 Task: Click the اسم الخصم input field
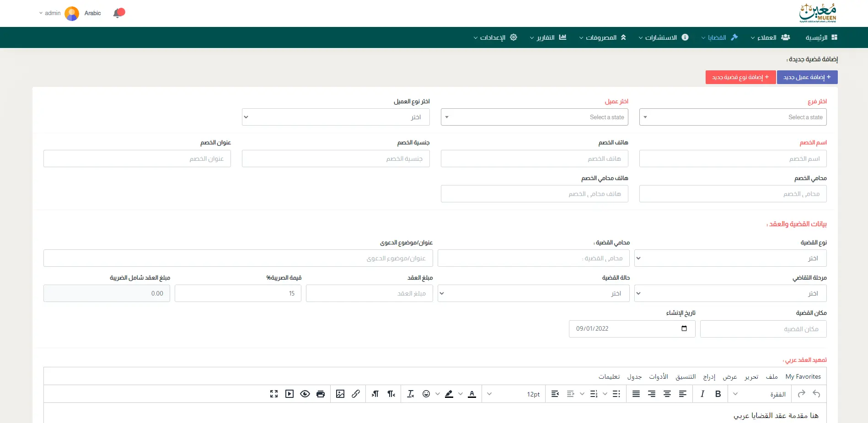[733, 159]
